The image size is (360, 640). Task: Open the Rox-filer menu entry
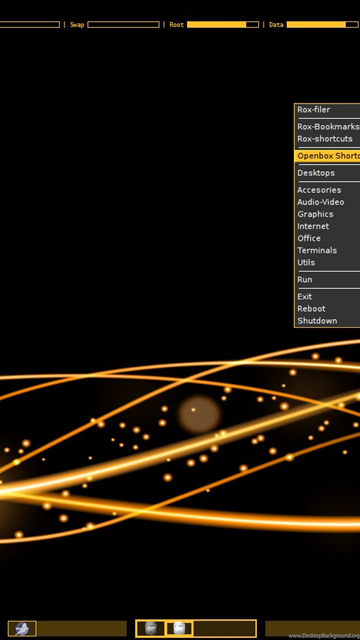tap(327, 110)
